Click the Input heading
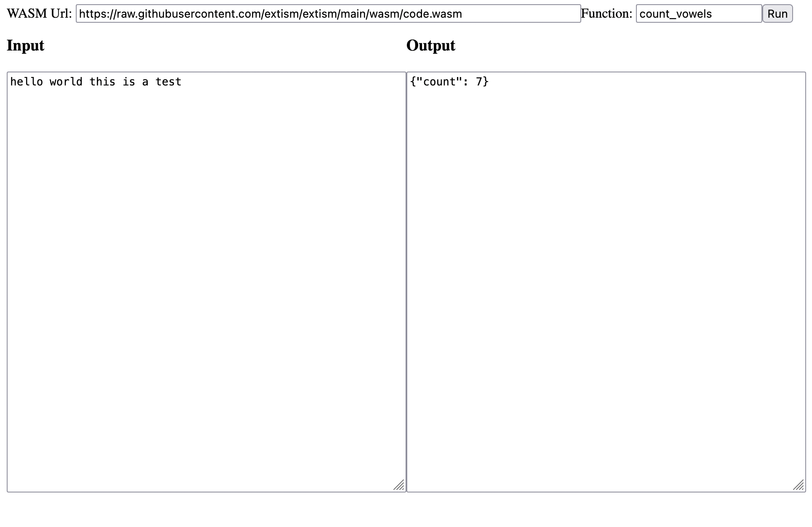Image resolution: width=812 pixels, height=527 pixels. (25, 45)
